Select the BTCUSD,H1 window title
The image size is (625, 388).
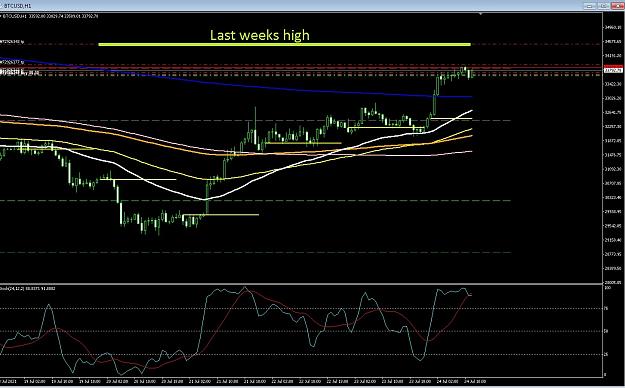[18, 6]
